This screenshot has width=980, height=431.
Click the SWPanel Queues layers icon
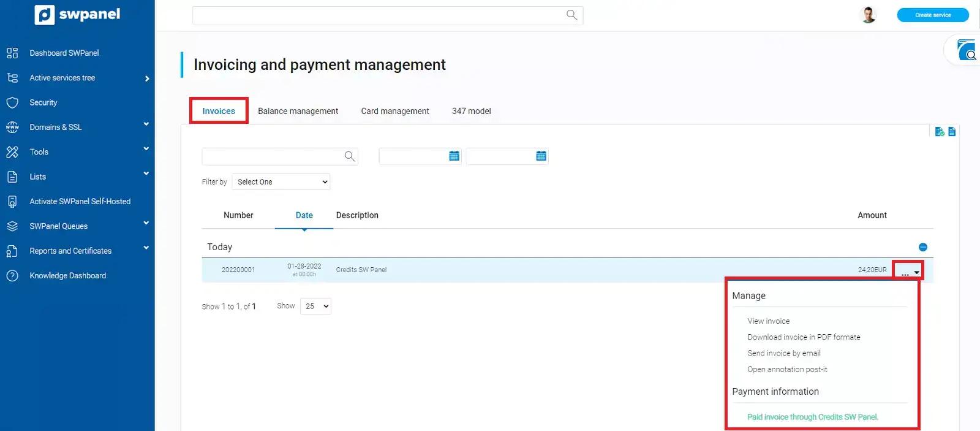tap(12, 226)
